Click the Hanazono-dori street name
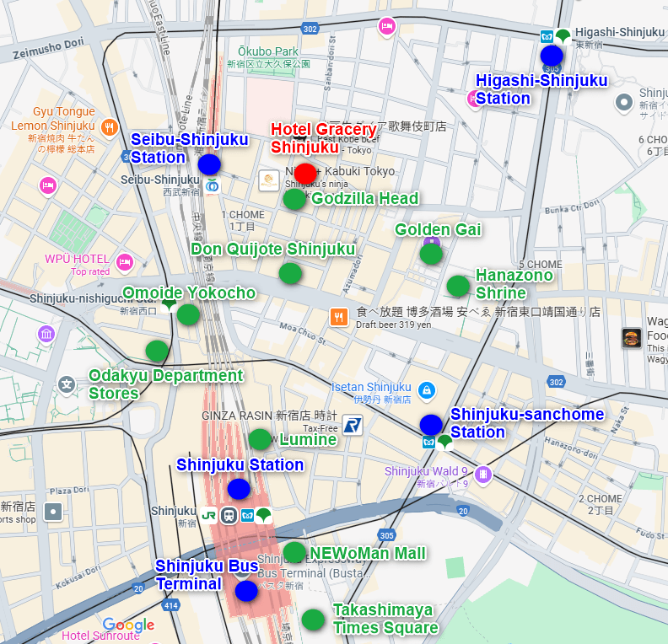 [x=571, y=448]
